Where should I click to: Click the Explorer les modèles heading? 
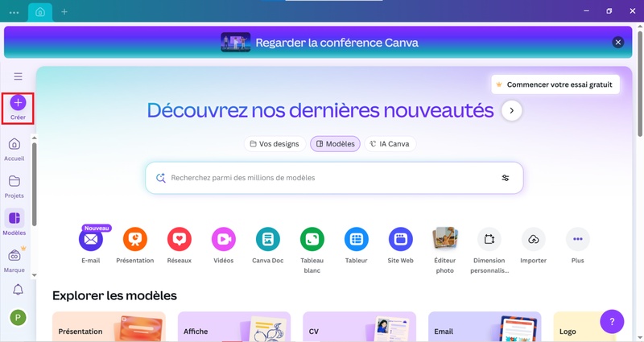click(x=114, y=295)
